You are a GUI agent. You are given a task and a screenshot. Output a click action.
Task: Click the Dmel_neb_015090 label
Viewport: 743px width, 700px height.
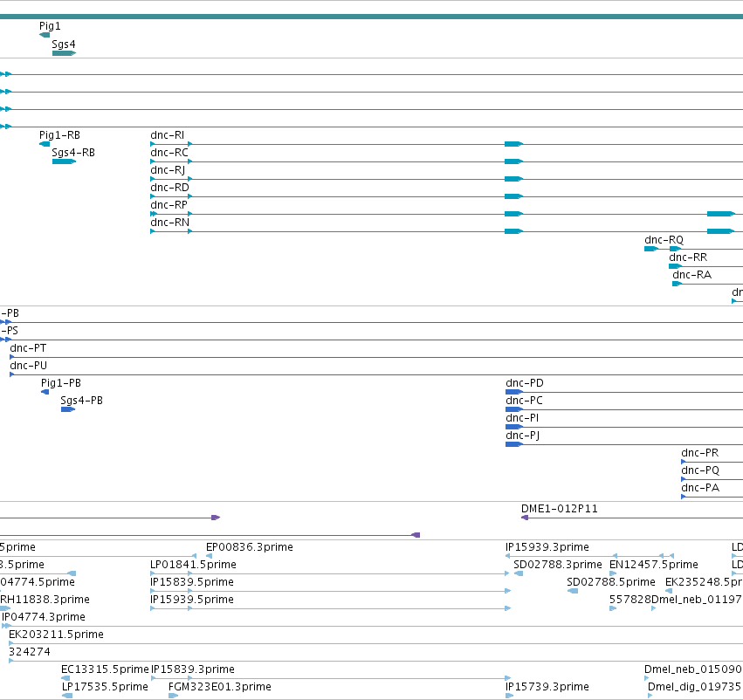(692, 669)
